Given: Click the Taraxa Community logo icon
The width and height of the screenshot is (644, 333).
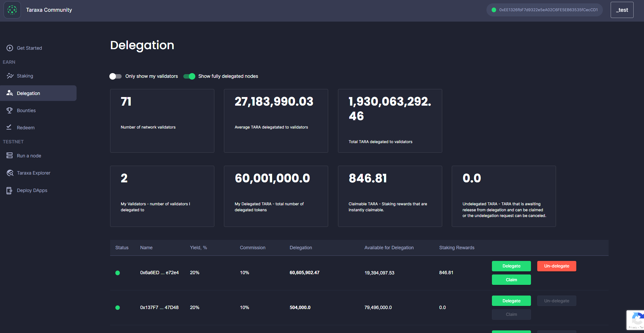Looking at the screenshot, I should click(x=12, y=10).
